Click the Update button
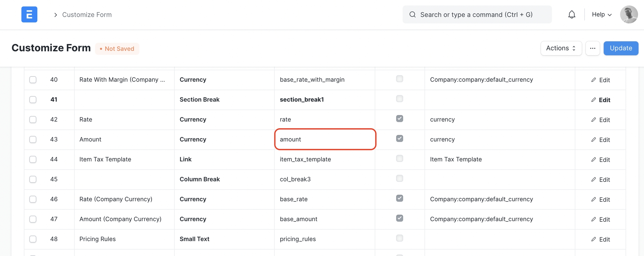The image size is (644, 256). (x=621, y=48)
